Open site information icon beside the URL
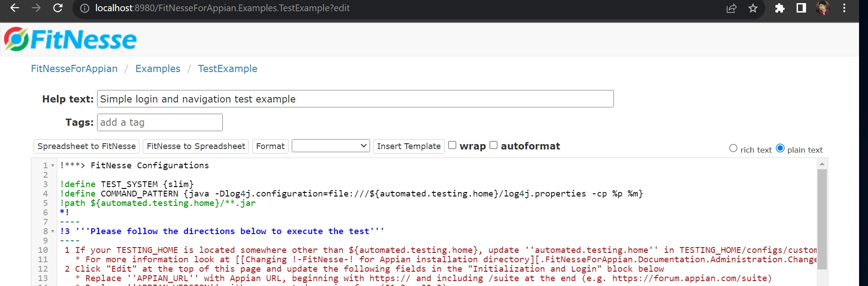Image resolution: width=868 pixels, height=286 pixels. (85, 8)
